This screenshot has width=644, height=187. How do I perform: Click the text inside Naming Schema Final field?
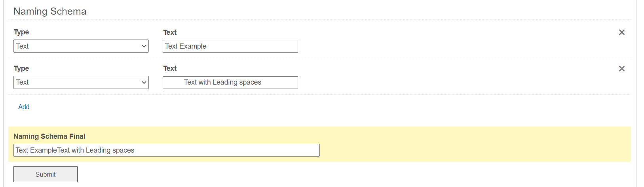[75, 150]
